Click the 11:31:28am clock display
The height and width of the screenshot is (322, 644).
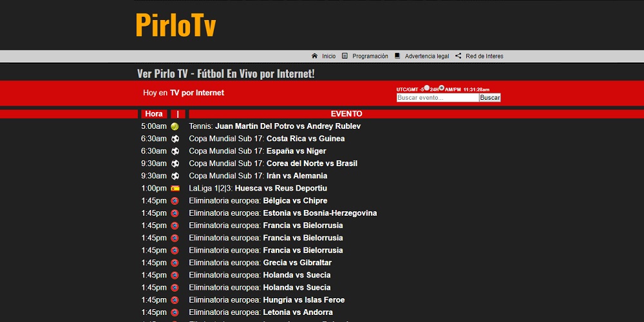click(477, 90)
